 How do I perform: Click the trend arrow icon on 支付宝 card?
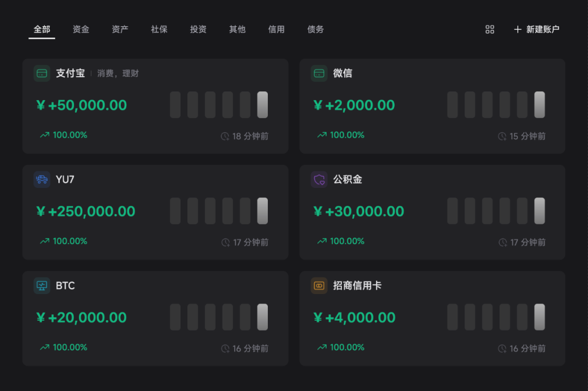pos(45,135)
